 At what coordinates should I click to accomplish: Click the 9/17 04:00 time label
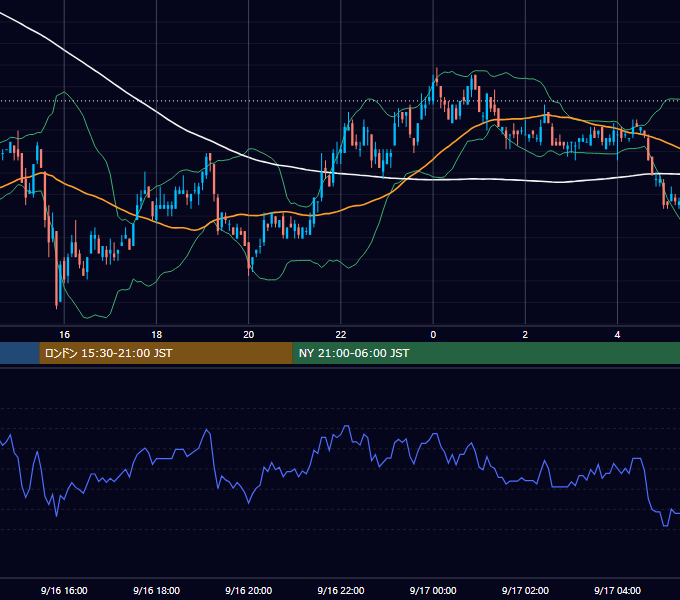pyautogui.click(x=617, y=590)
